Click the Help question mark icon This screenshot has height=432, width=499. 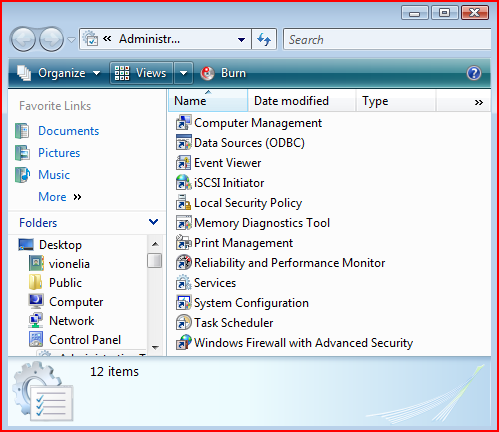pyautogui.click(x=474, y=73)
